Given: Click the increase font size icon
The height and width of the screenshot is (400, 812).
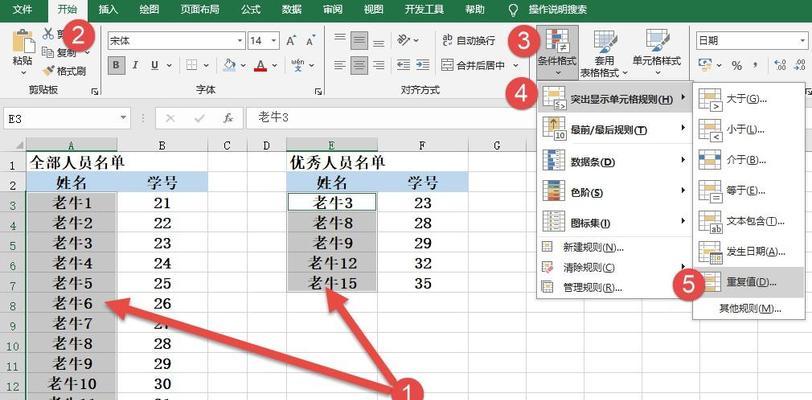Looking at the screenshot, I should [291, 41].
